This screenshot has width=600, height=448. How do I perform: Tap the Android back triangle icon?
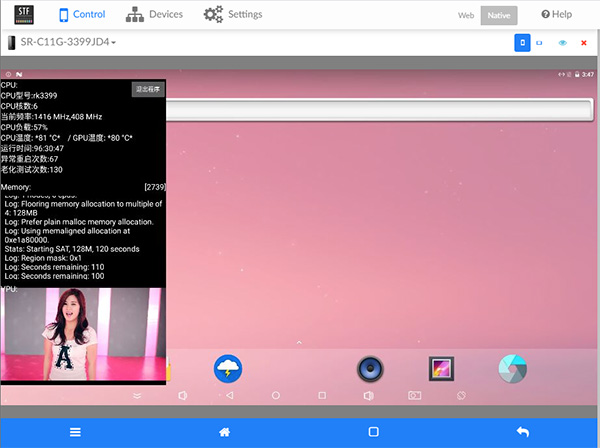(x=230, y=395)
